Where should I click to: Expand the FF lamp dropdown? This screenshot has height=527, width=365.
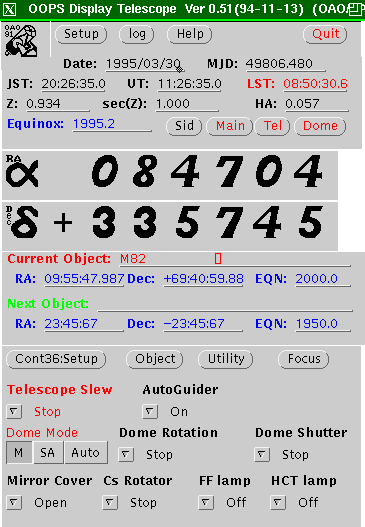coord(206,503)
